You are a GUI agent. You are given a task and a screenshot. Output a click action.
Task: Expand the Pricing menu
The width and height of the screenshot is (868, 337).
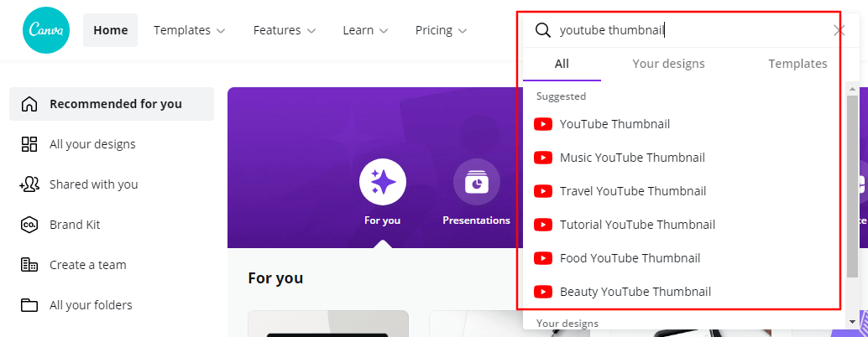pyautogui.click(x=442, y=30)
